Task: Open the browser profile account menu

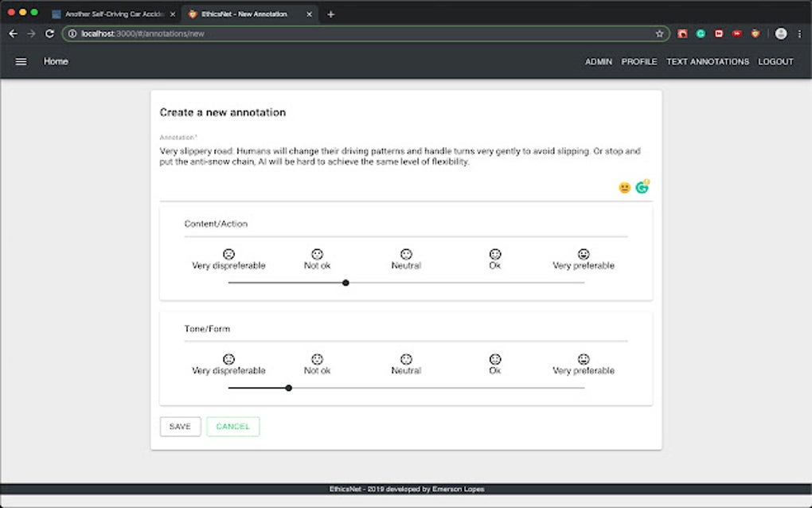Action: [779, 33]
